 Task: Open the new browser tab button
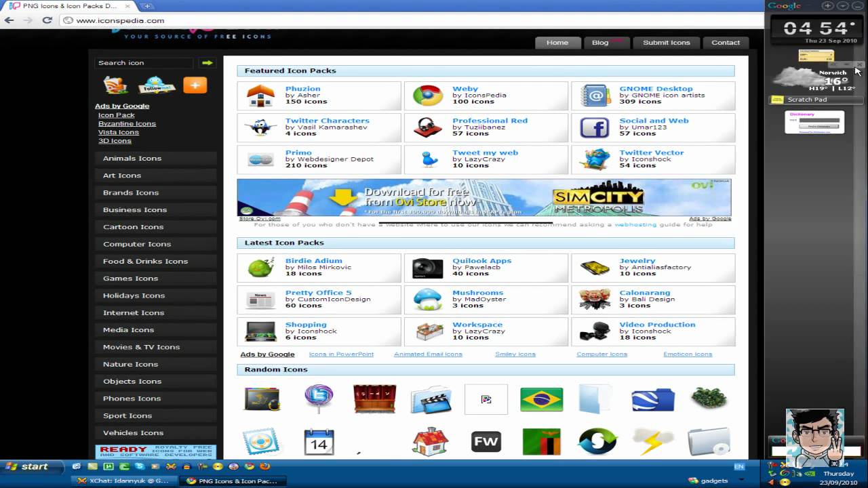[x=147, y=6]
